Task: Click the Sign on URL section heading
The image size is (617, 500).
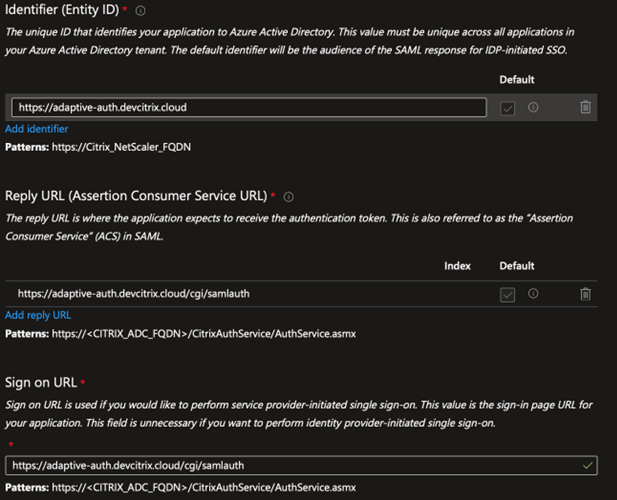Action: point(40,382)
